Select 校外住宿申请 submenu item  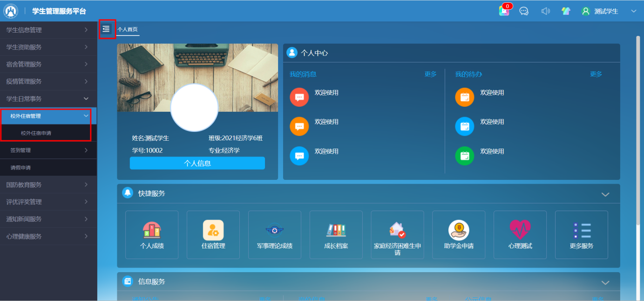coord(36,133)
